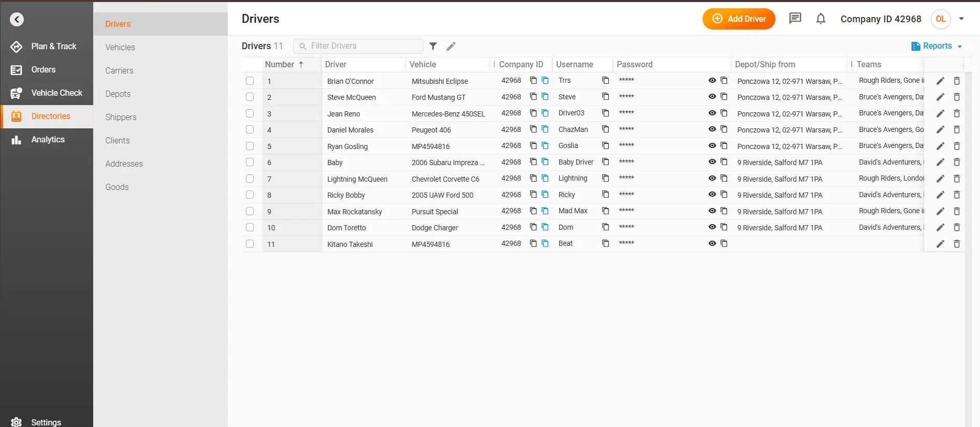
Task: Open the notifications bell
Action: tap(821, 19)
